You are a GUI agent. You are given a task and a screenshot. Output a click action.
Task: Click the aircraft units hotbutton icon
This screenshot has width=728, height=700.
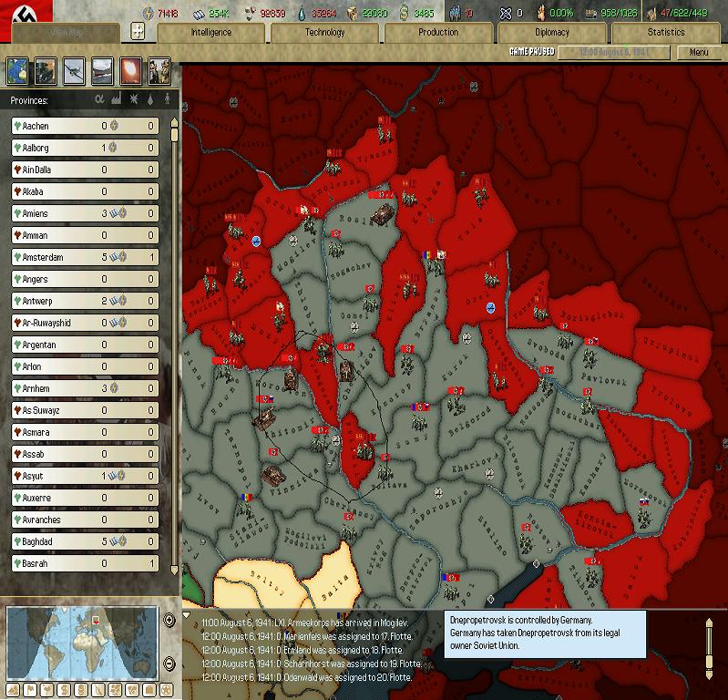(x=74, y=70)
